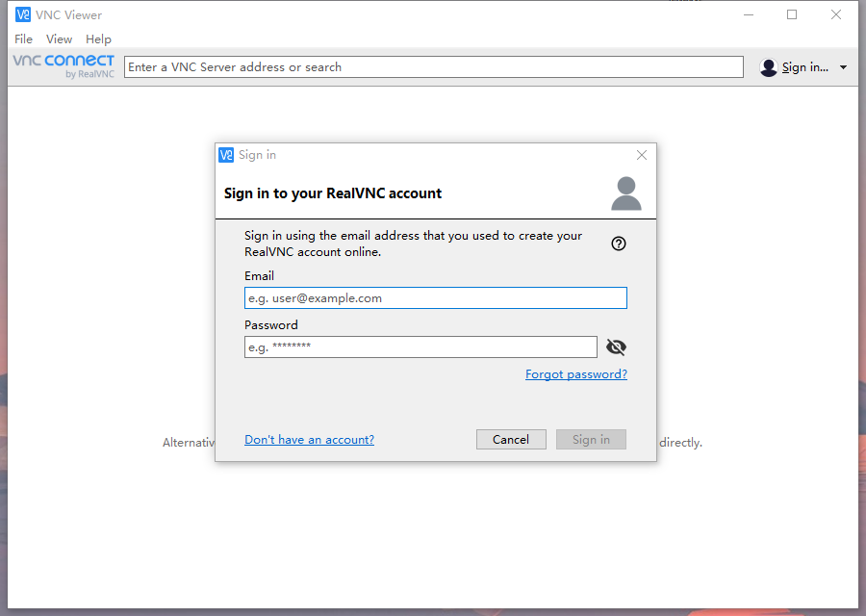The width and height of the screenshot is (866, 616).
Task: Close the VNC Viewer main window
Action: click(836, 14)
